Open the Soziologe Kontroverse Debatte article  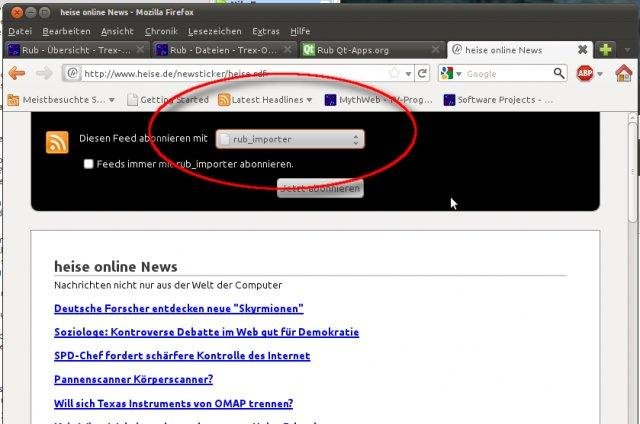tap(207, 332)
